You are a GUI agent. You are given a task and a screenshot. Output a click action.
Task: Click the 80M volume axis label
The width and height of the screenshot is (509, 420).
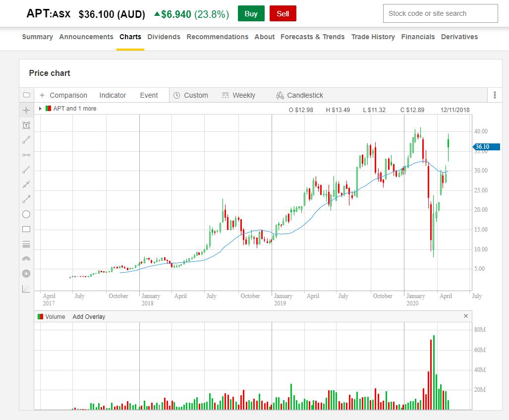(x=480, y=330)
